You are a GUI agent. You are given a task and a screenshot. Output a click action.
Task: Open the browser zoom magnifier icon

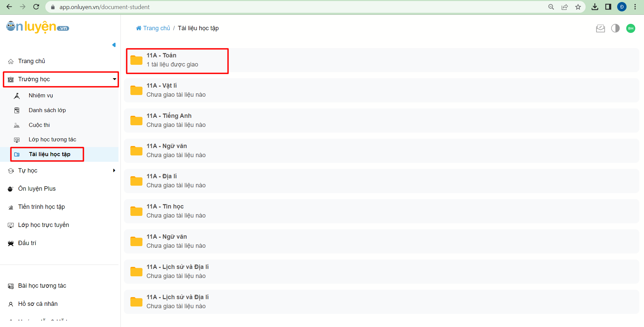[x=551, y=7]
